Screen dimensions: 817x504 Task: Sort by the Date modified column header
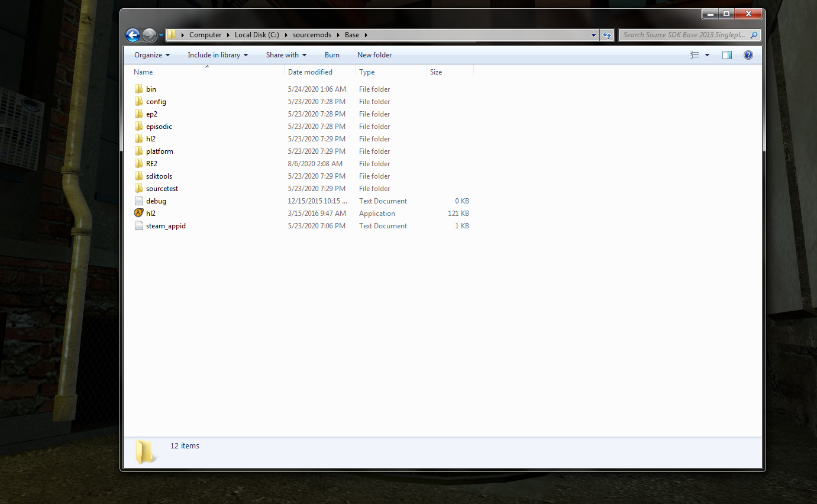(319, 72)
